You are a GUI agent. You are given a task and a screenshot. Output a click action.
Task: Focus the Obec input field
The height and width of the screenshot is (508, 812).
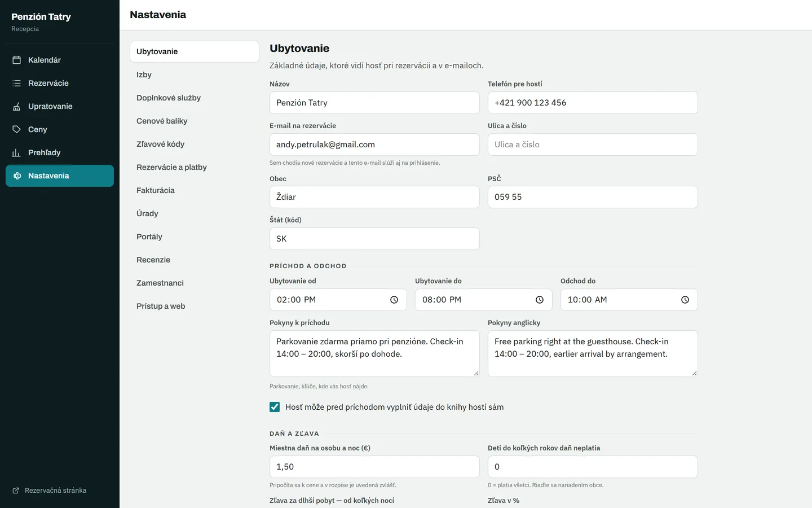374,197
